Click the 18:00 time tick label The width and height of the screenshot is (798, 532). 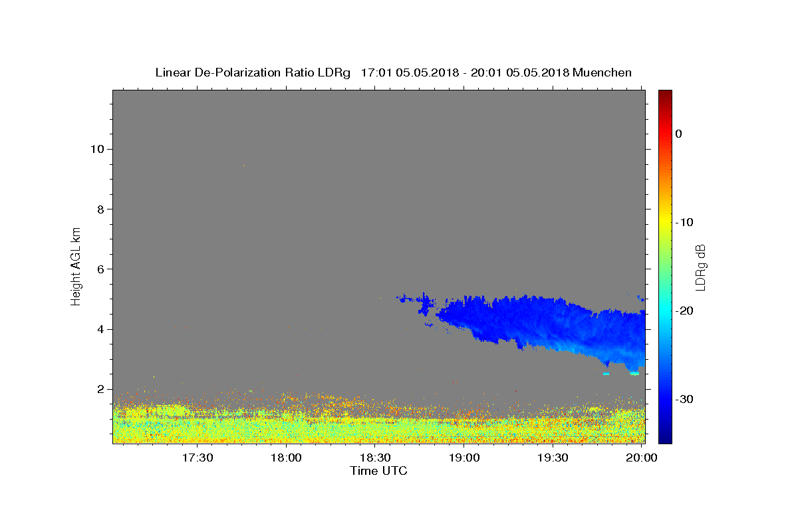[287, 458]
